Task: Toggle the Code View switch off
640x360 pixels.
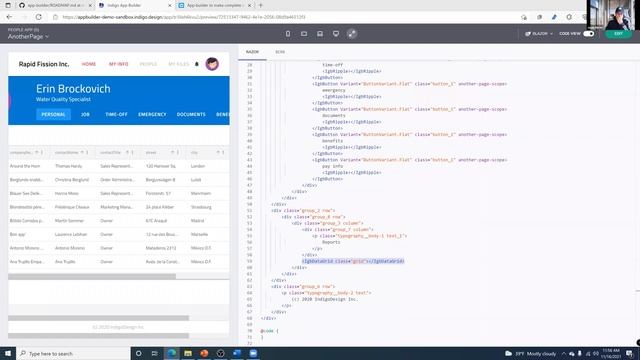Action: [x=589, y=34]
